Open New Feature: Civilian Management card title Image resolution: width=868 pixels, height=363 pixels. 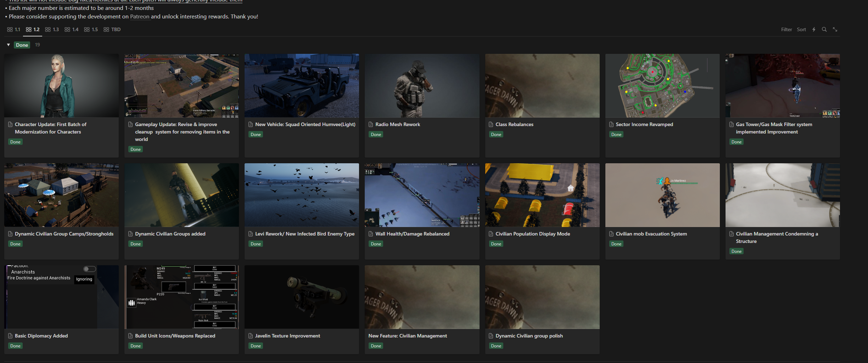coord(408,336)
